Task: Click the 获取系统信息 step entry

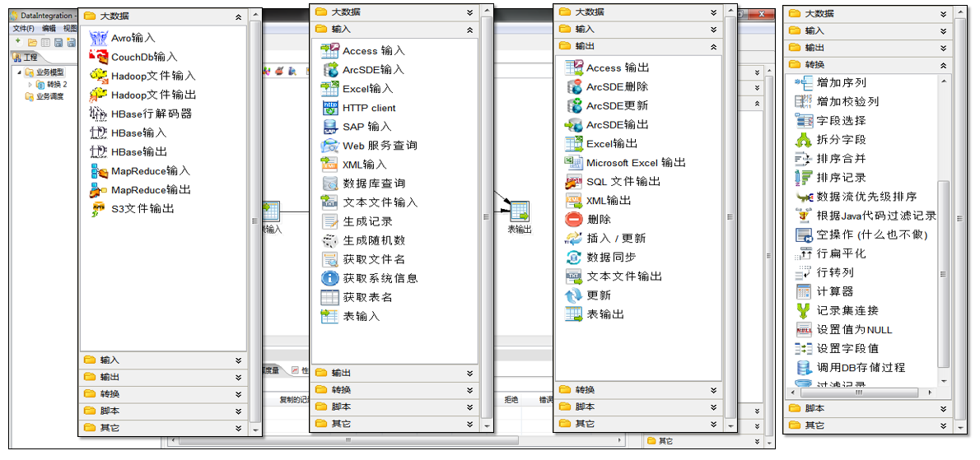Action: tap(380, 278)
